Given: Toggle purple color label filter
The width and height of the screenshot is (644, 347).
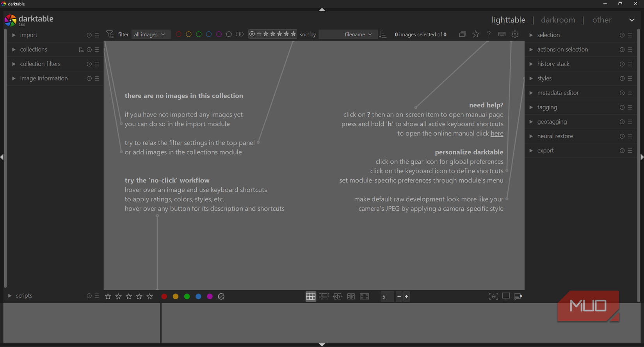Looking at the screenshot, I should 219,34.
